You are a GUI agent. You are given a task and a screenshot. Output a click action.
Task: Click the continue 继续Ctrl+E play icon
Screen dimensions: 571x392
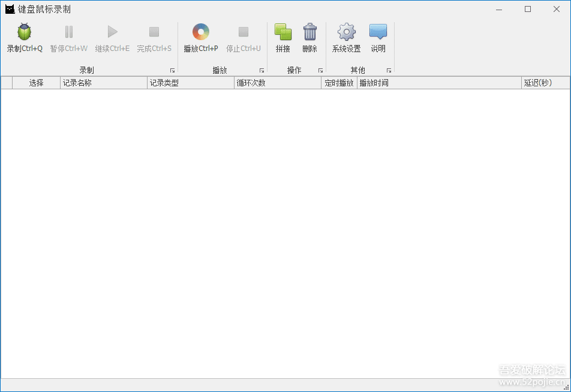point(113,32)
